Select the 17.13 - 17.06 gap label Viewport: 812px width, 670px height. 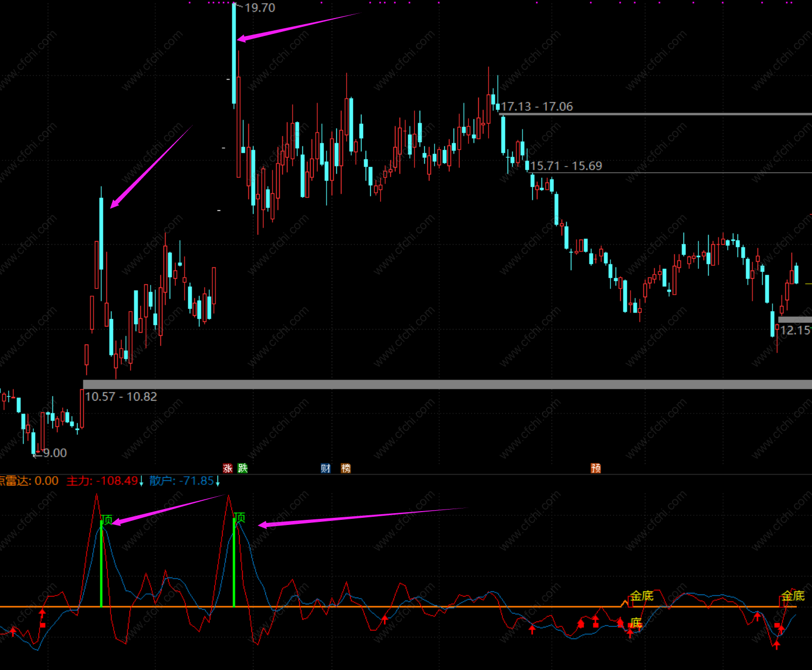pos(537,106)
